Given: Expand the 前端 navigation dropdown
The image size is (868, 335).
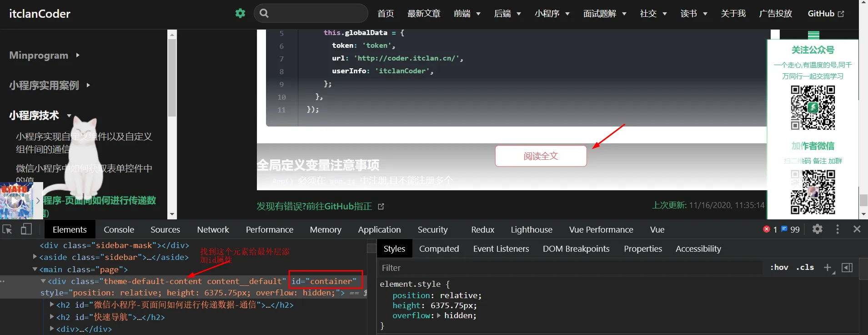Looking at the screenshot, I should tap(467, 14).
